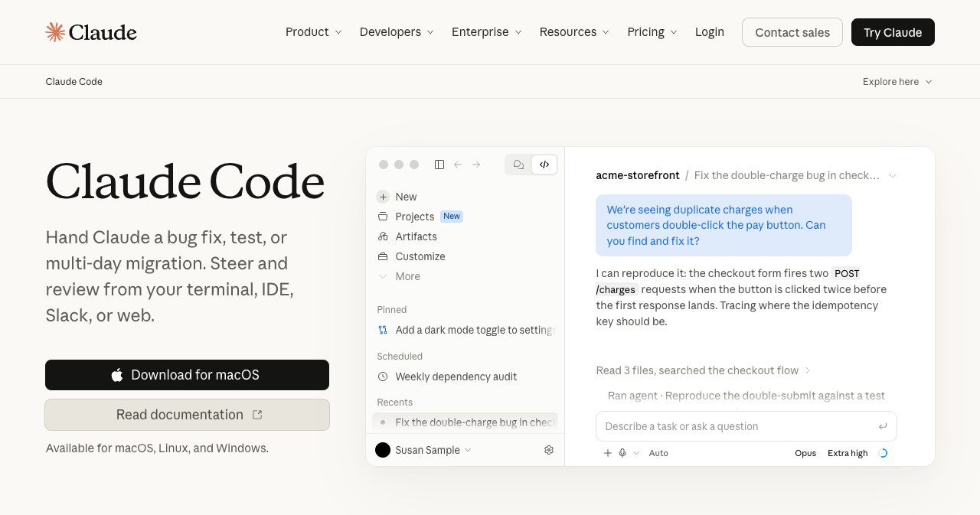Image resolution: width=980 pixels, height=515 pixels.
Task: Expand the chevron after the session title
Action: point(892,175)
